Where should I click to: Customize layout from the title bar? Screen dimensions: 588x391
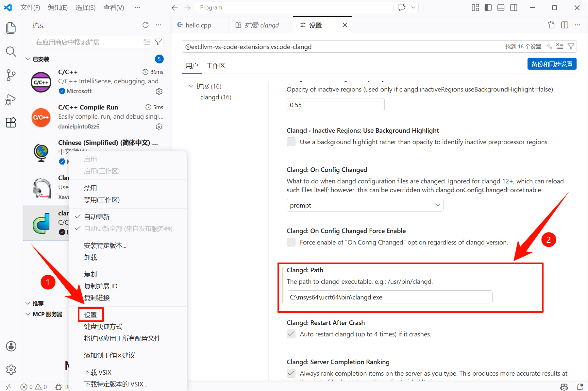coord(476,8)
